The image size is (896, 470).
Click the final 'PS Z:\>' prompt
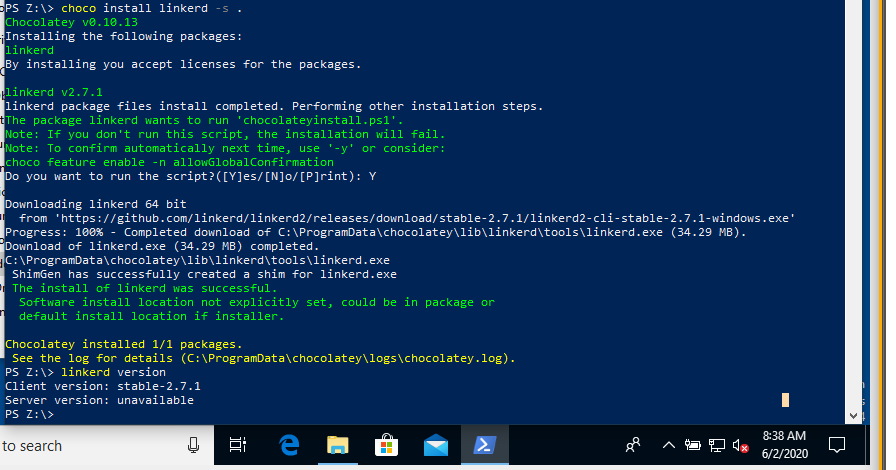pos(29,415)
